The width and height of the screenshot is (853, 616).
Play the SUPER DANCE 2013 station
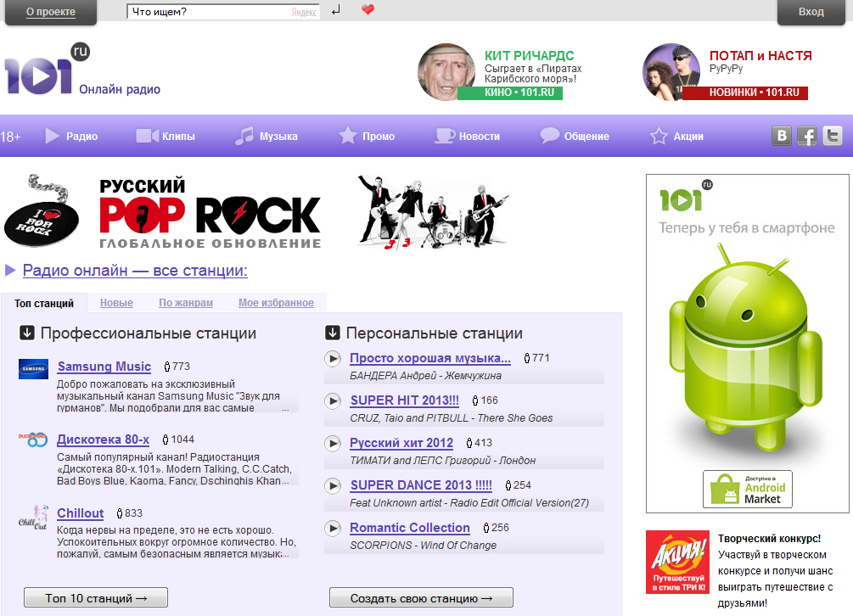[x=333, y=485]
